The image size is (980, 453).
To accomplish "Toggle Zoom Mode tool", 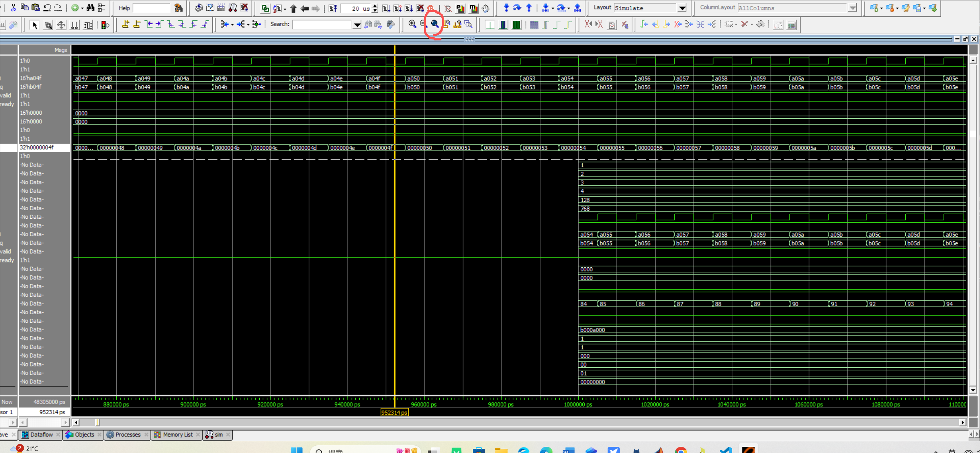I will click(x=48, y=25).
